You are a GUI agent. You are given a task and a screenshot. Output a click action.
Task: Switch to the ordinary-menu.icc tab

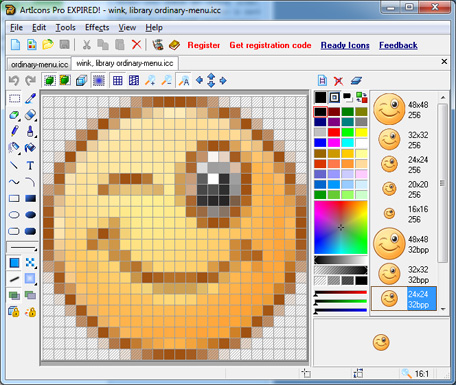39,64
